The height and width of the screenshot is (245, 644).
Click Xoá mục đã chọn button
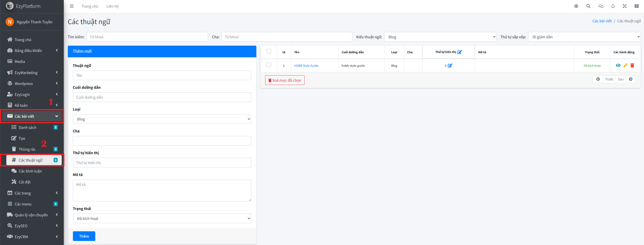point(285,80)
